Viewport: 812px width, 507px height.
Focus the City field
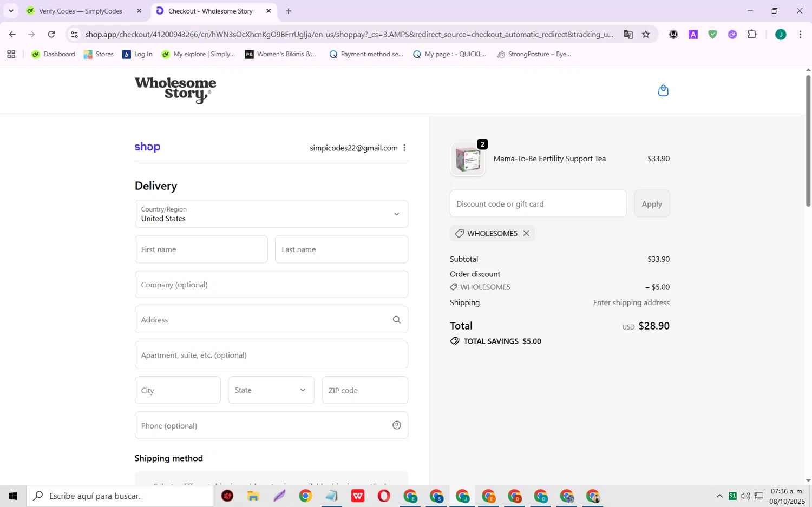178,390
